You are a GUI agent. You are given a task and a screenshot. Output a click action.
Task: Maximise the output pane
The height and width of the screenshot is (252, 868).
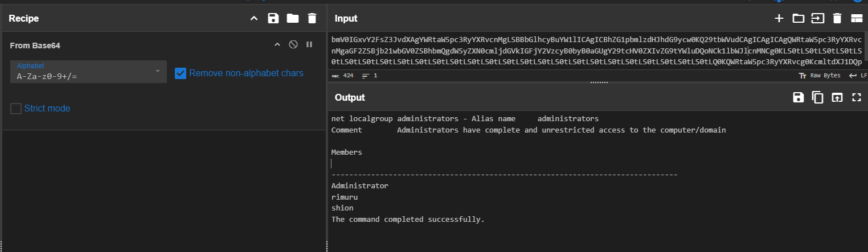tap(856, 97)
